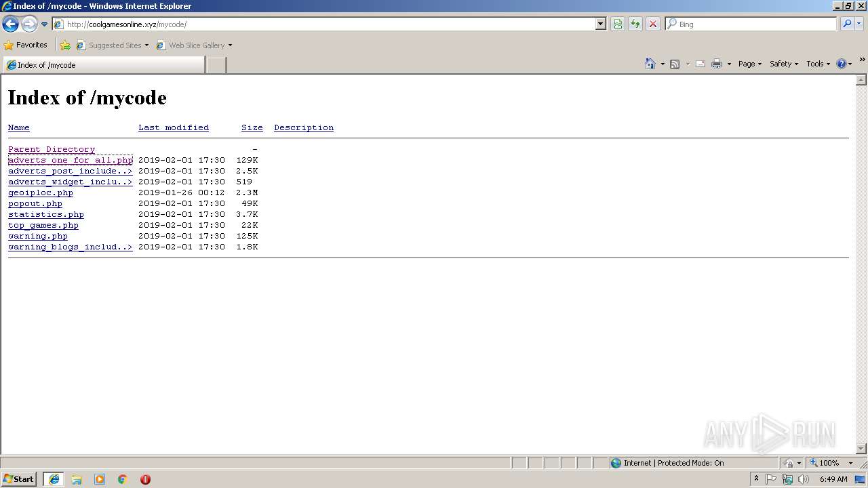Sort listing by Size column
Viewport: 868px width, 488px height.
click(x=252, y=127)
